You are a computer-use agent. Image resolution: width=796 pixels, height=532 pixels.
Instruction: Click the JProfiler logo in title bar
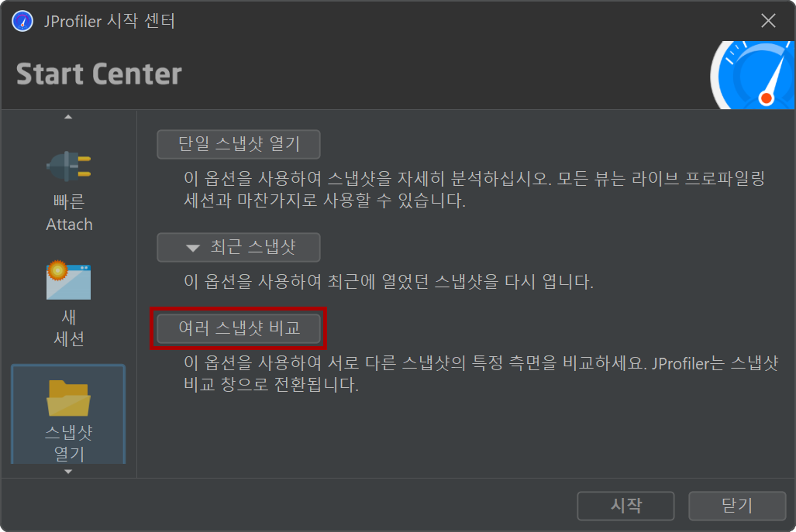point(22,22)
